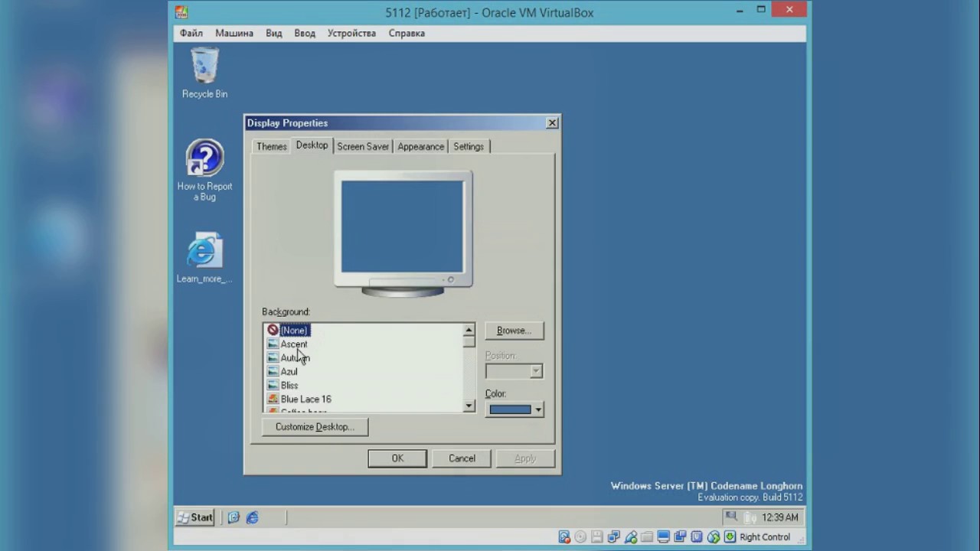Go to the Settings tab
This screenshot has width=980, height=551.
coord(469,146)
